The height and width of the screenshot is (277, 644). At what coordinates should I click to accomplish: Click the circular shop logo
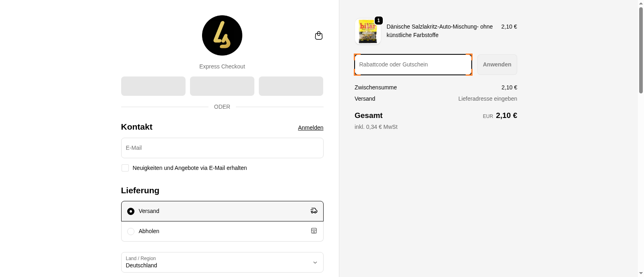(x=222, y=35)
